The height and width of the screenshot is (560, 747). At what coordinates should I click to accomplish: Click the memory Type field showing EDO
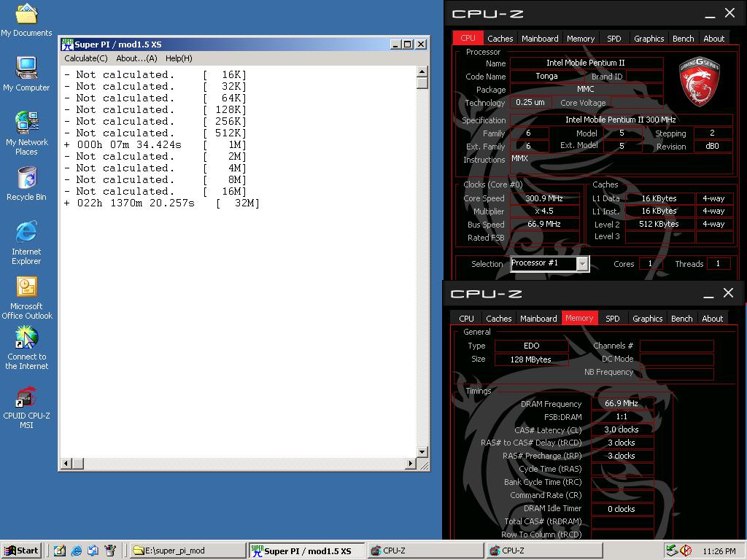[532, 346]
